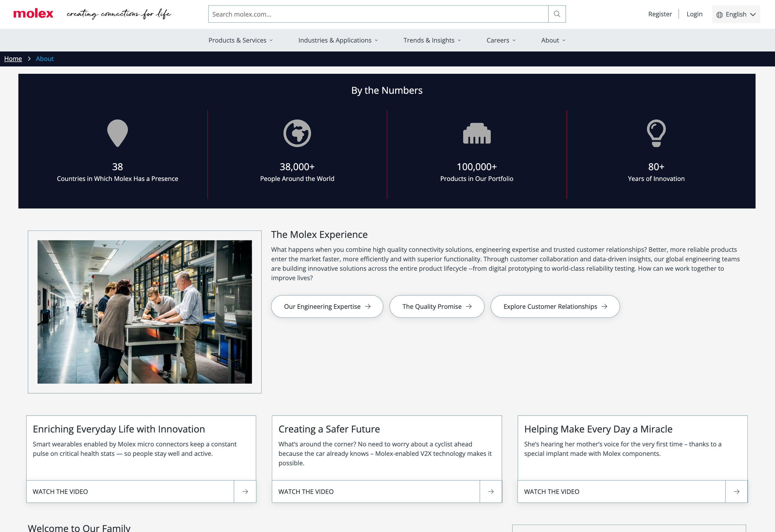Click the "creating connections for life" tagline
This screenshot has width=775, height=532.
(119, 14)
